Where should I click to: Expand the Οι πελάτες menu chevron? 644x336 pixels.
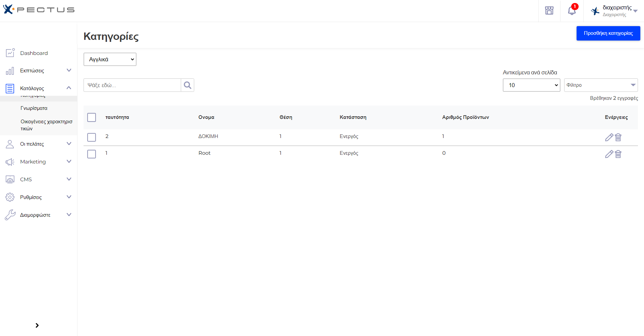(69, 144)
